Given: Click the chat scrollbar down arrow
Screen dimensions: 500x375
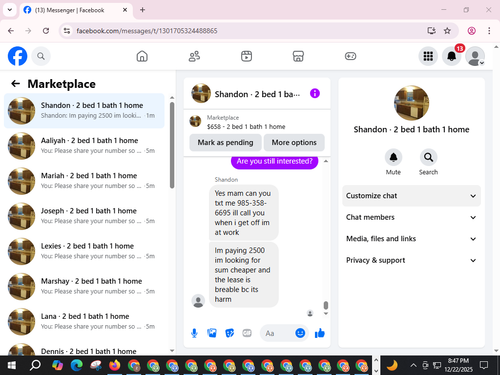Looking at the screenshot, I should coord(326,314).
